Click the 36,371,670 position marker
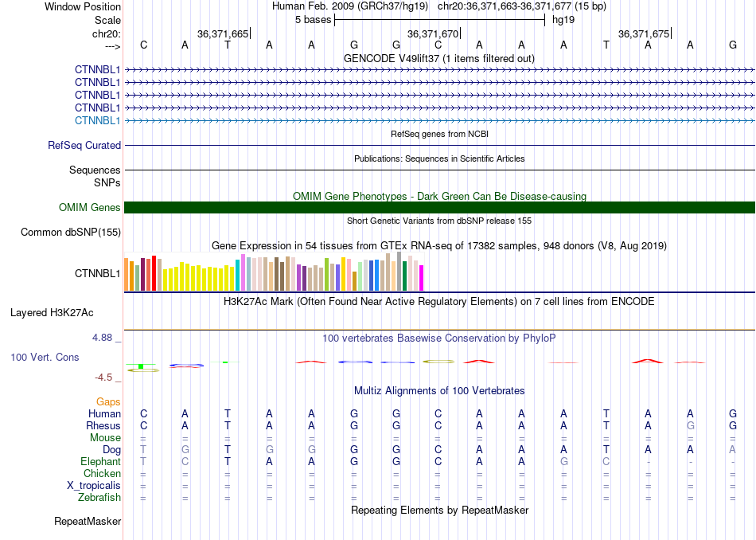This screenshot has width=756, height=540. pos(434,33)
